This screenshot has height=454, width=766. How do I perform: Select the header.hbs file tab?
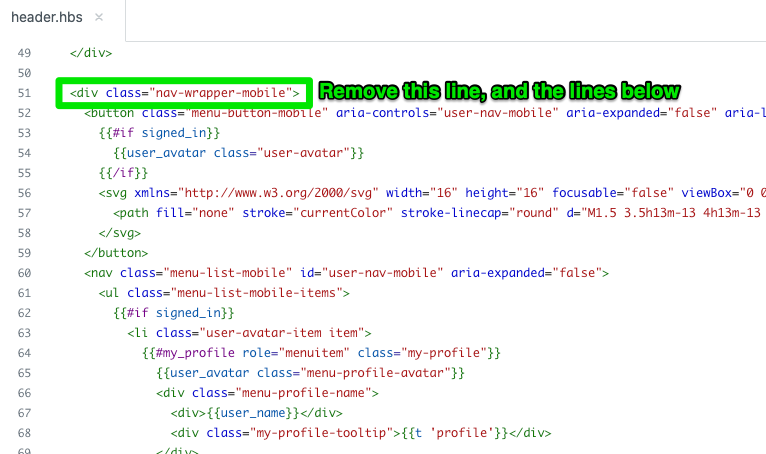tap(45, 18)
